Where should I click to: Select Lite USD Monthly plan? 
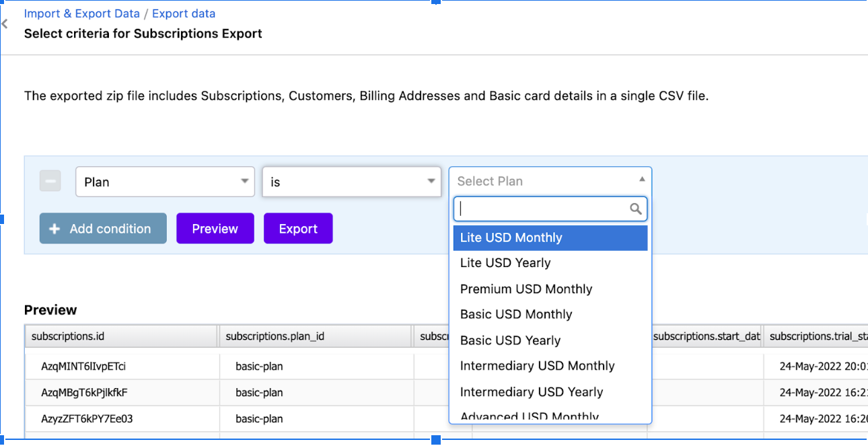click(550, 237)
